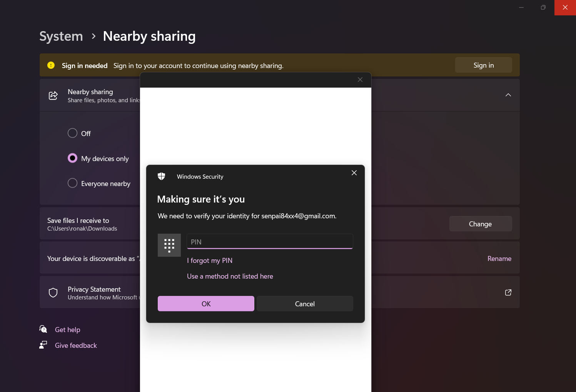The image size is (576, 392).
Task: Click the 'Making sure it's you' heading
Action: tap(201, 199)
